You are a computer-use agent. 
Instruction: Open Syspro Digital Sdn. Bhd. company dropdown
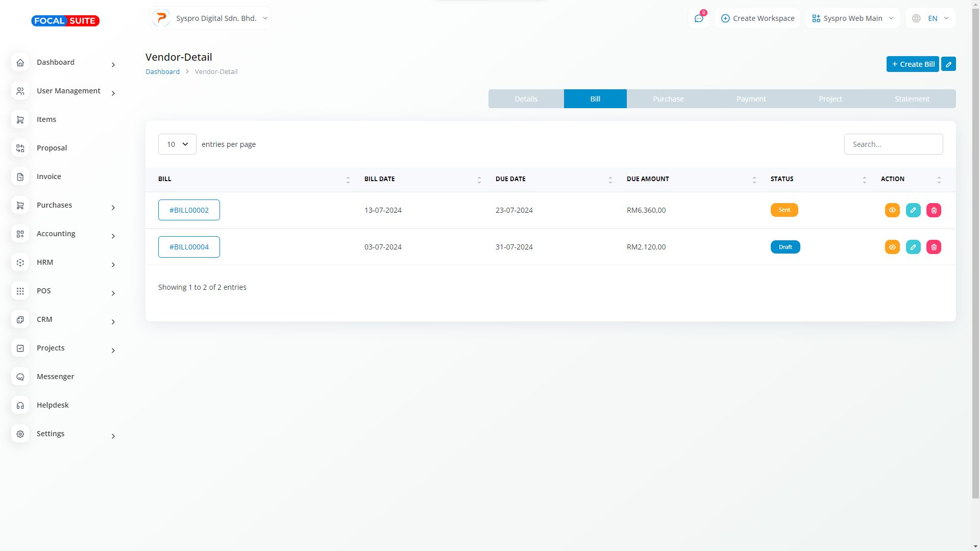click(211, 18)
